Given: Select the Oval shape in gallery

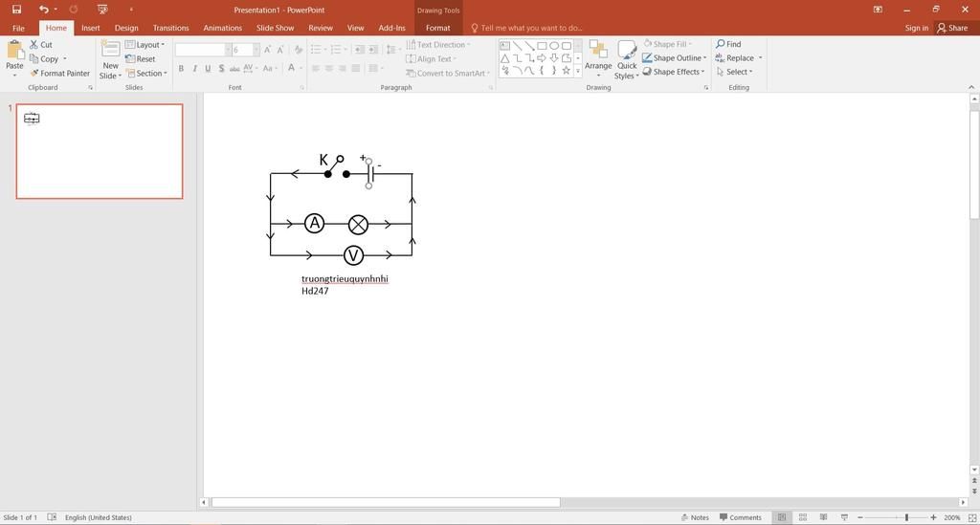Looking at the screenshot, I should coord(554,46).
